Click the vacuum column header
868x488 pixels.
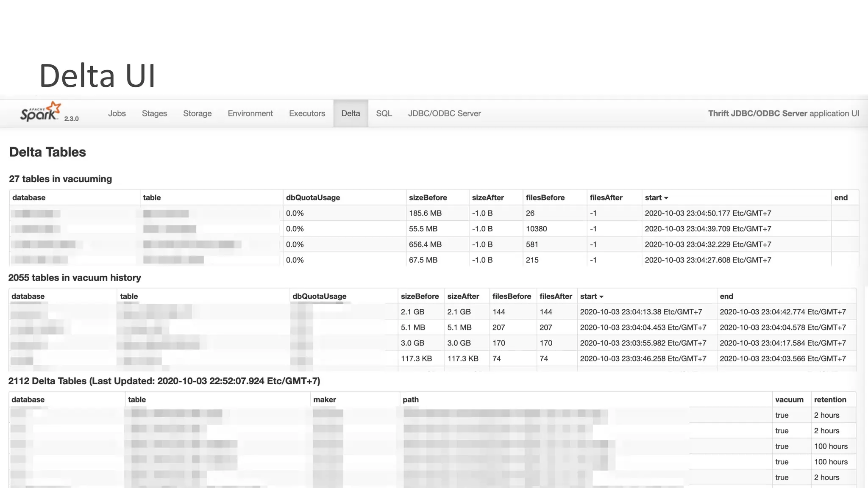[789, 399]
